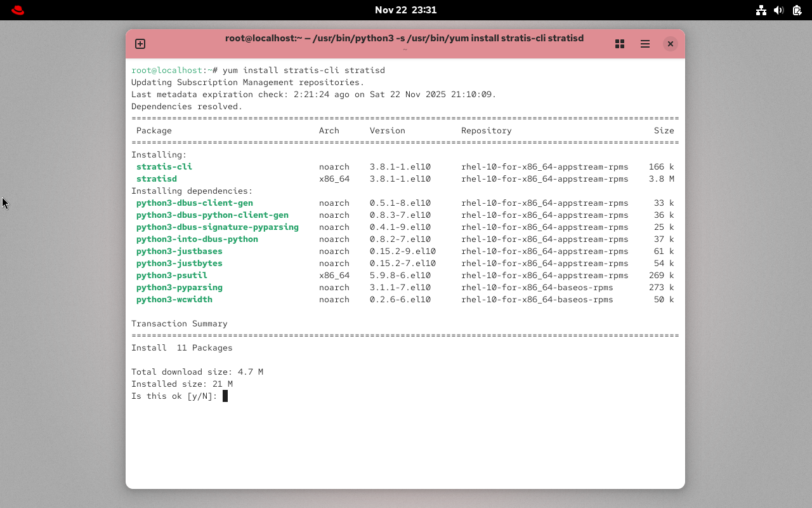Click the stratis-cli package name
This screenshot has height=508, width=812.
pyautogui.click(x=164, y=166)
